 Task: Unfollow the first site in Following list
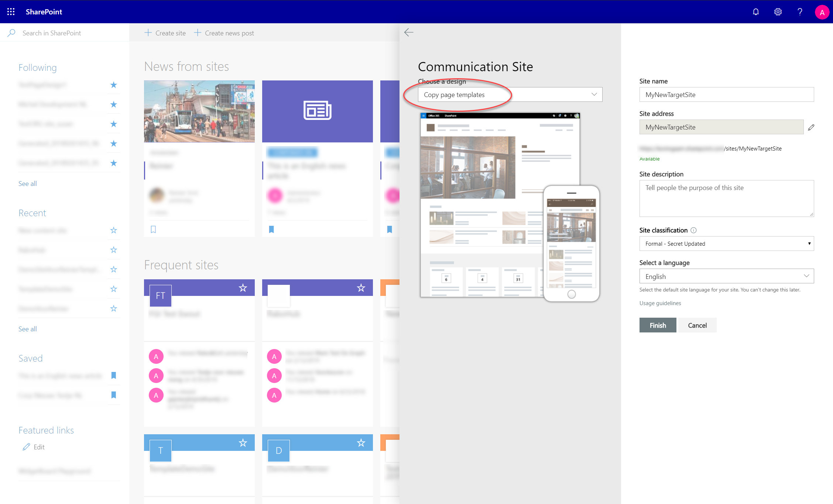[x=113, y=85]
